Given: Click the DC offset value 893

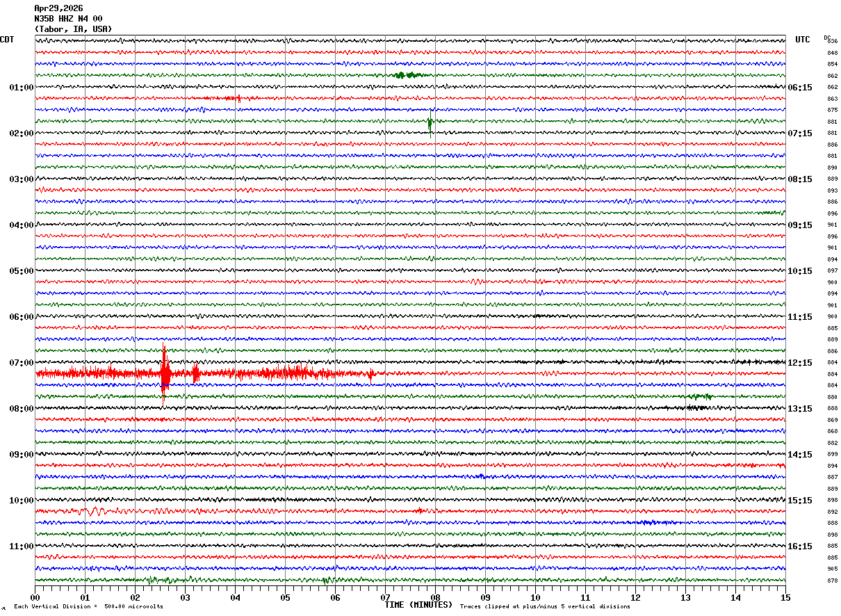Looking at the screenshot, I should click(832, 191).
